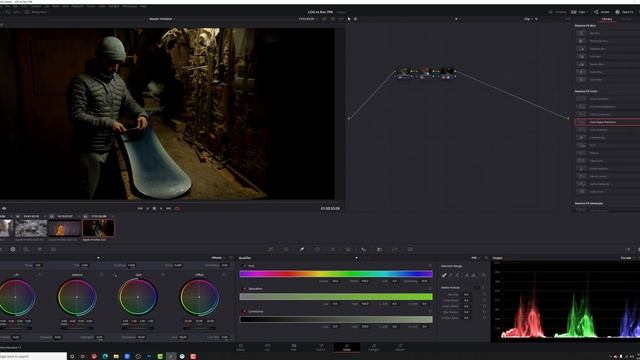Viewport: 640px width, 360px height.
Task: Reset the Luminance qualifier range
Action: tap(430, 311)
